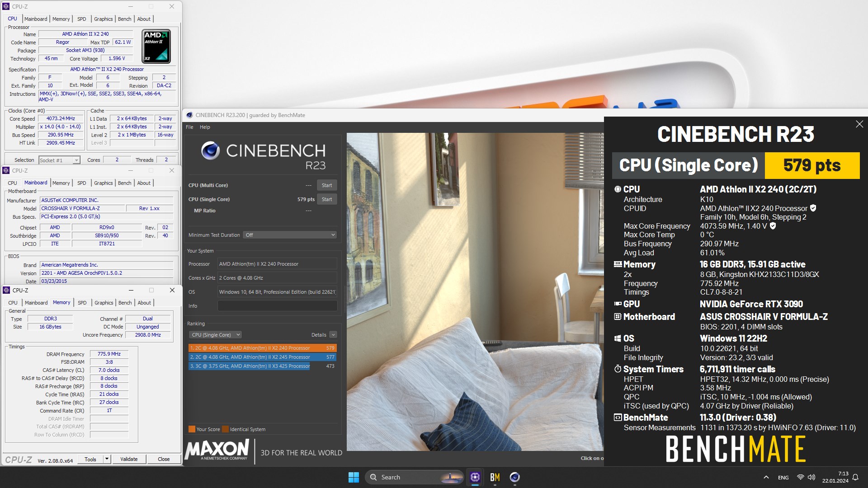The image size is (868, 488).
Task: Click the CPU-Z Validate button
Action: pyautogui.click(x=129, y=459)
